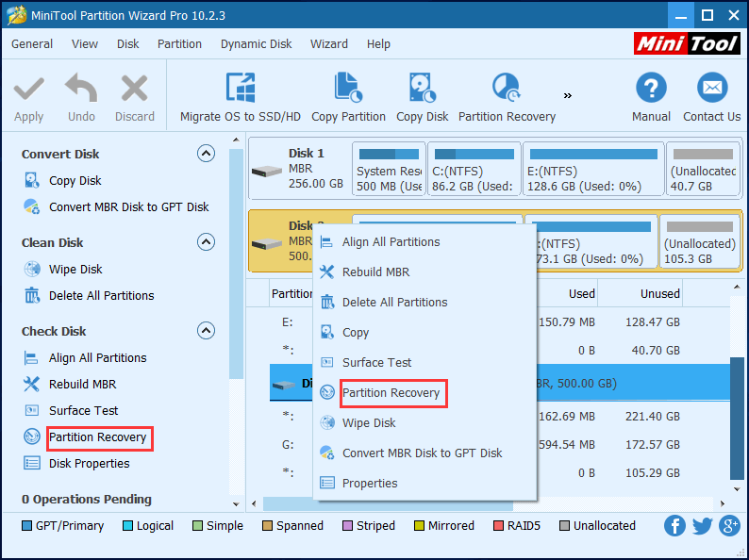Open the Google Plus icon

click(x=729, y=526)
